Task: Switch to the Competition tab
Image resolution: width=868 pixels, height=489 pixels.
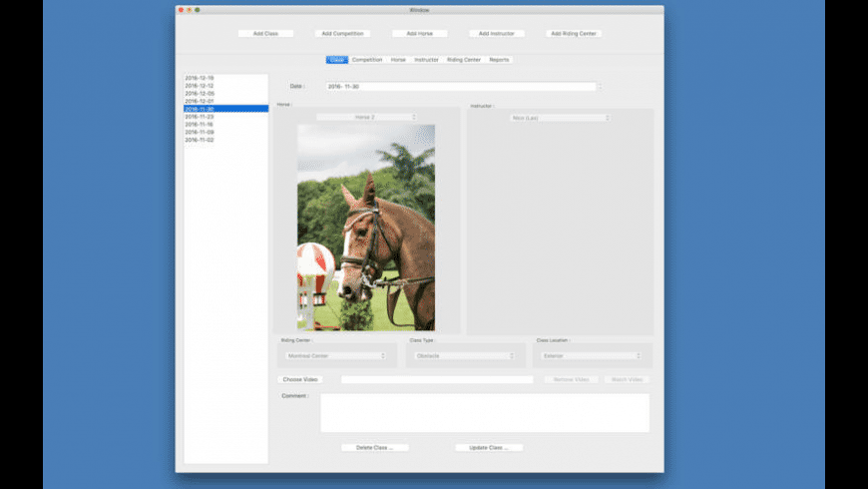Action: (x=367, y=60)
